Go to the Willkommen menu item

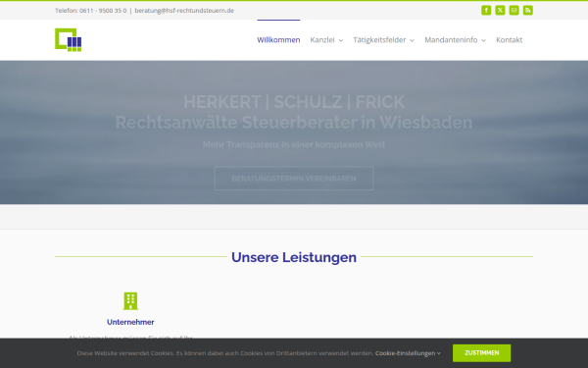[x=278, y=40]
